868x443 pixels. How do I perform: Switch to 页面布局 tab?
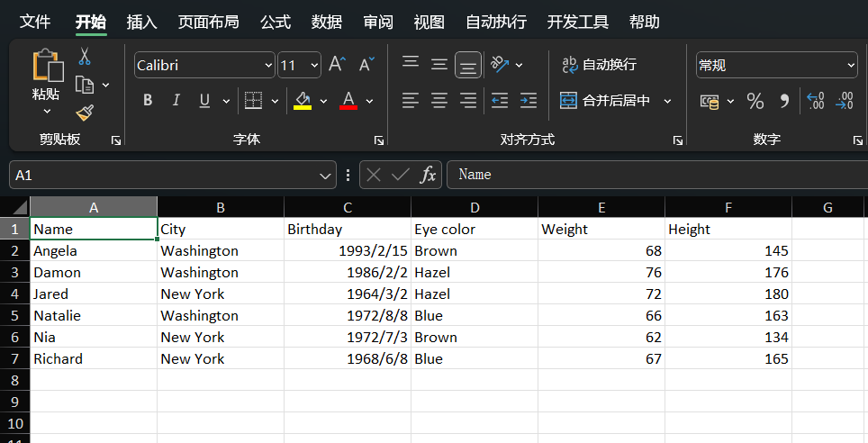(x=209, y=23)
